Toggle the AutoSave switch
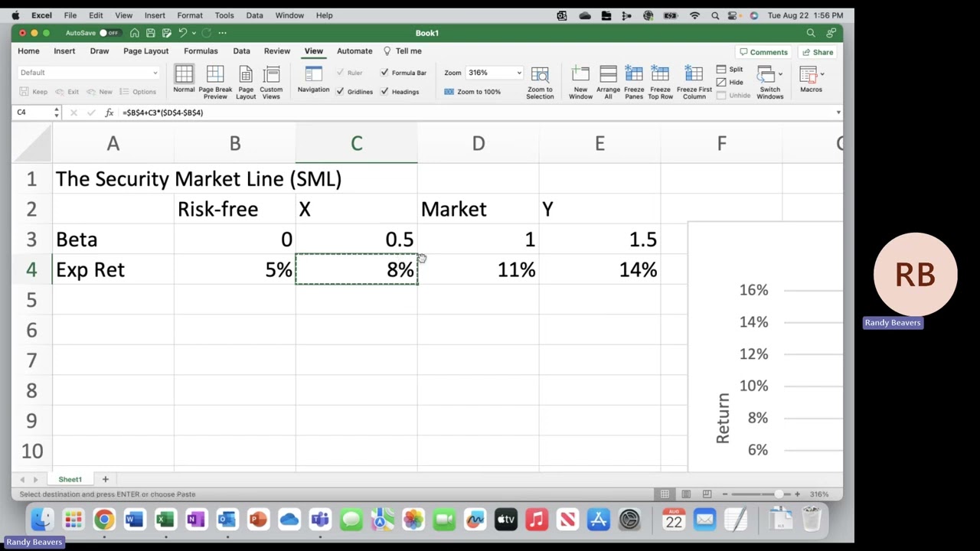 pos(109,33)
